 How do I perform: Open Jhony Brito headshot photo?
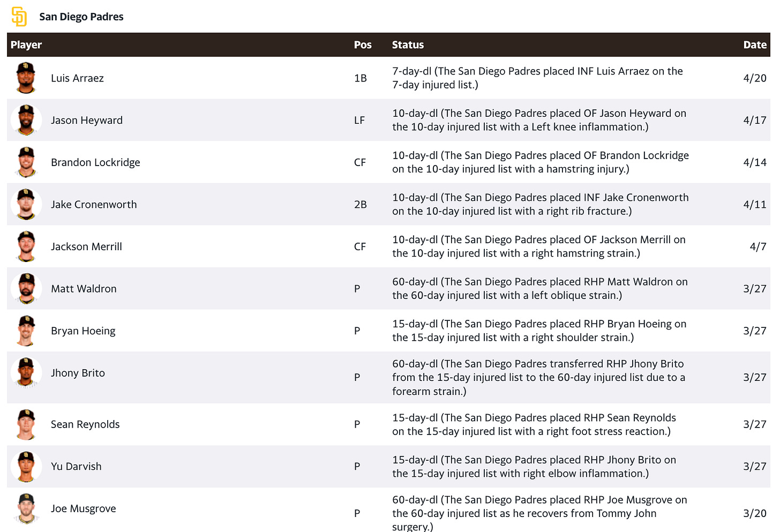coord(26,373)
